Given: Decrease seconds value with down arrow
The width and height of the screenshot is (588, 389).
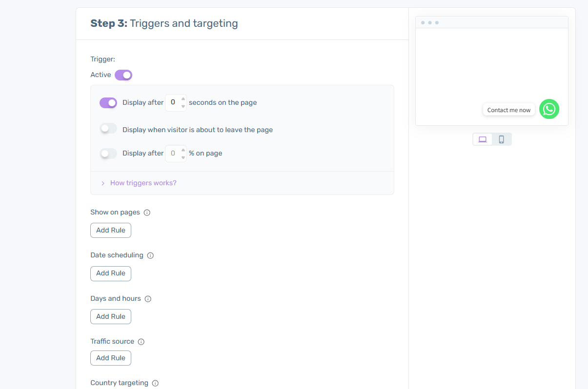Looking at the screenshot, I should pyautogui.click(x=183, y=106).
